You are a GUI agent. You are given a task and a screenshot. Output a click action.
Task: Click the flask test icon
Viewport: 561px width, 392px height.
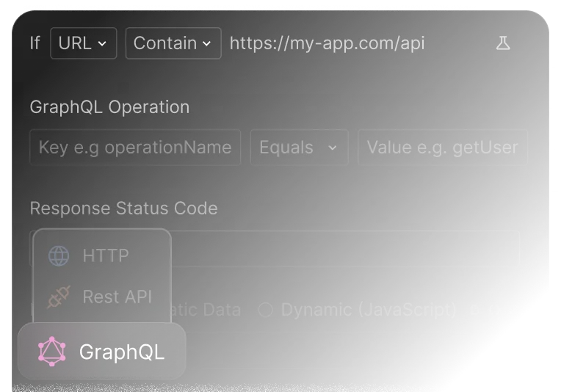click(503, 43)
